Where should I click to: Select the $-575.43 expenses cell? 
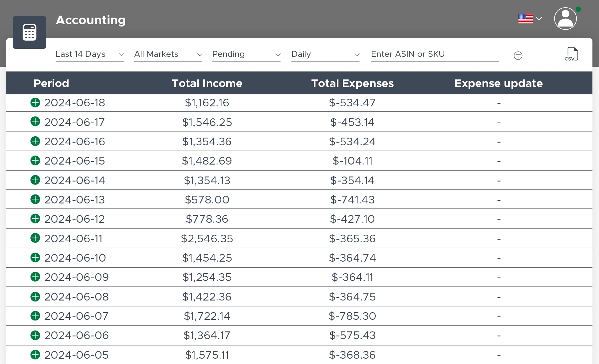click(352, 335)
